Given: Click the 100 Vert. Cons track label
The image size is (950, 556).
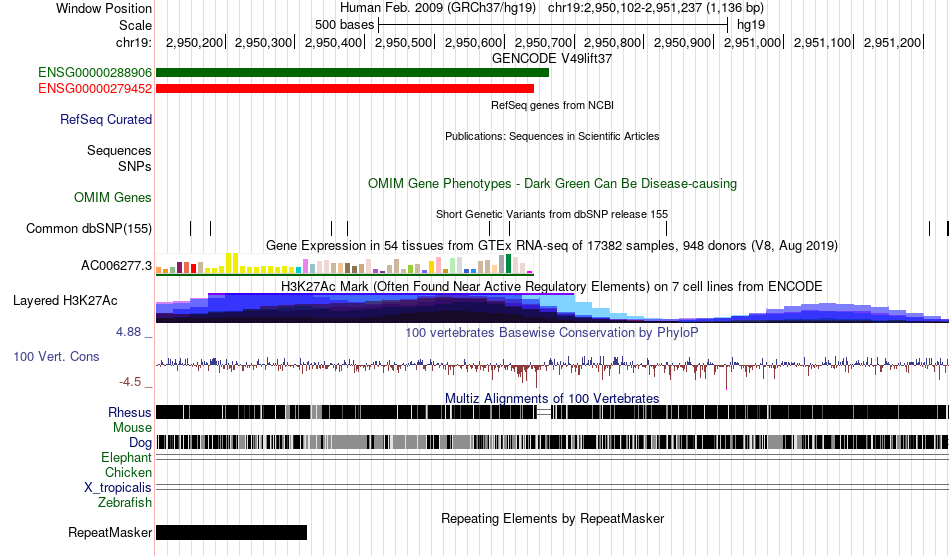Looking at the screenshot, I should click(x=56, y=357).
